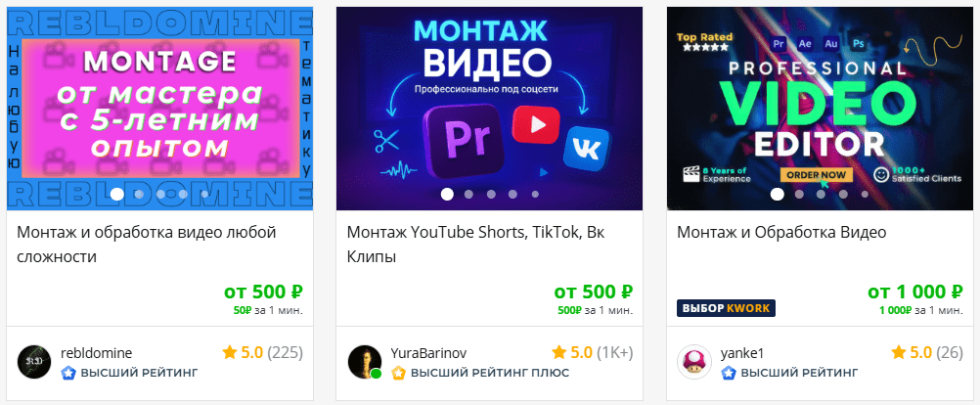Open listing Монтаж YouTube Shorts, TikTok, Вк Клипы
This screenshot has width=980, height=405.
(475, 245)
